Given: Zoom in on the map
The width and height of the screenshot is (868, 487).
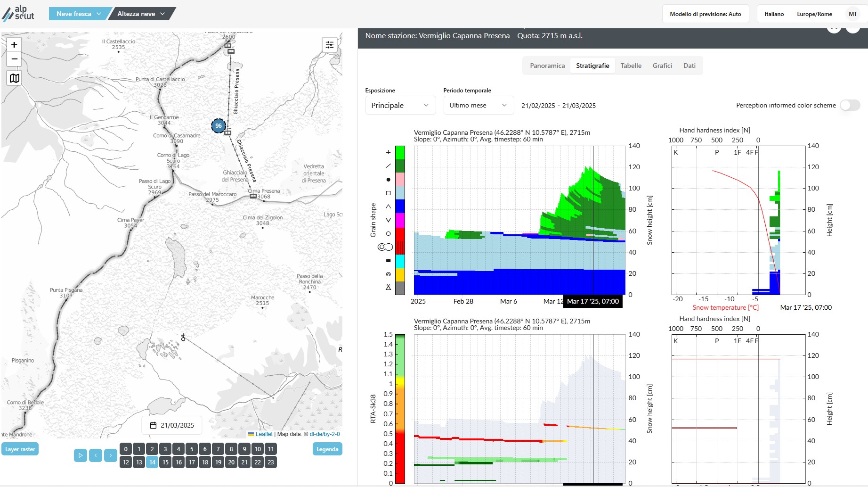Looking at the screenshot, I should pos(14,45).
